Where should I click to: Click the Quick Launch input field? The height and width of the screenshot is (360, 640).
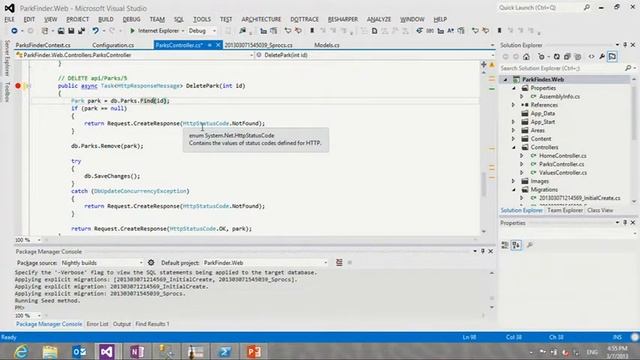pyautogui.click(x=540, y=7)
